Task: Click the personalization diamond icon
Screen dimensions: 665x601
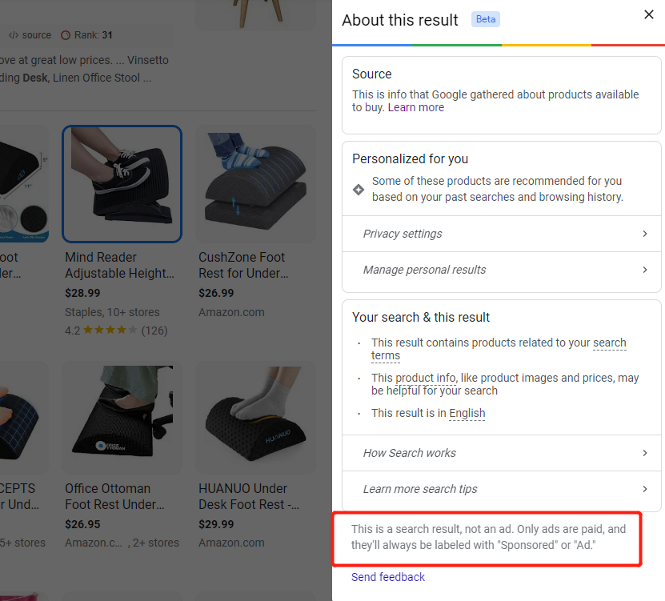Action: [359, 189]
